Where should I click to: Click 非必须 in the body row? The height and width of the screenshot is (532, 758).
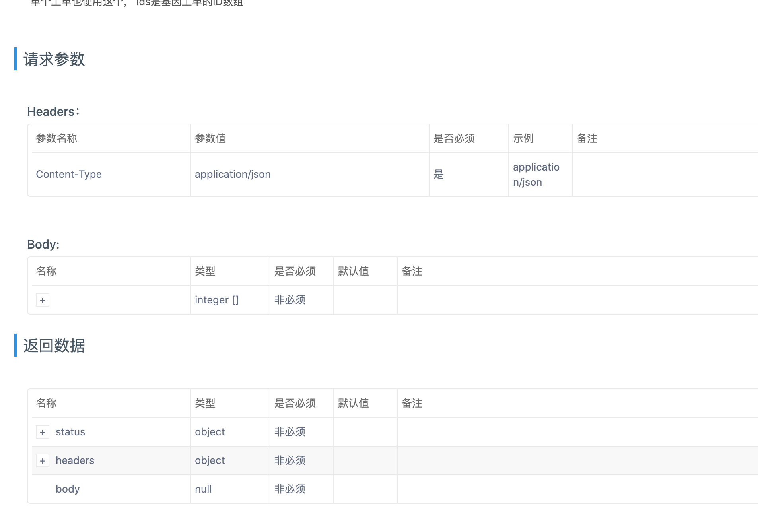[290, 489]
